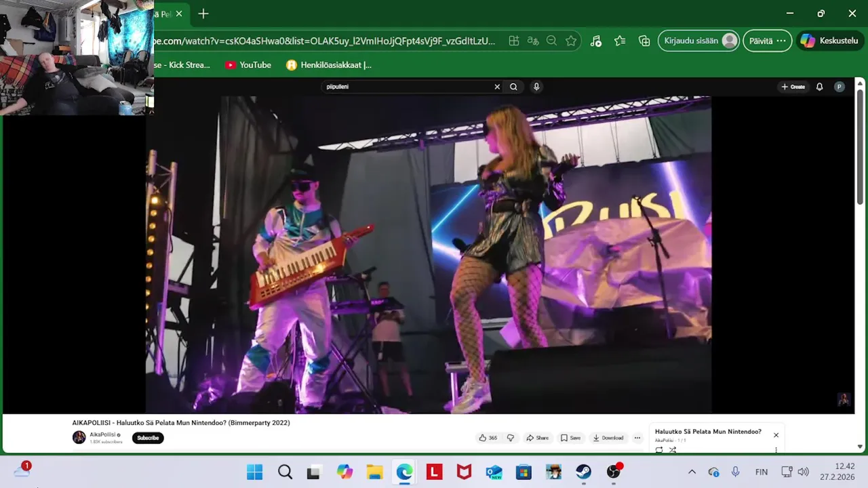Click the Share button under video
Screen dimensions: 868x488
click(x=538, y=438)
